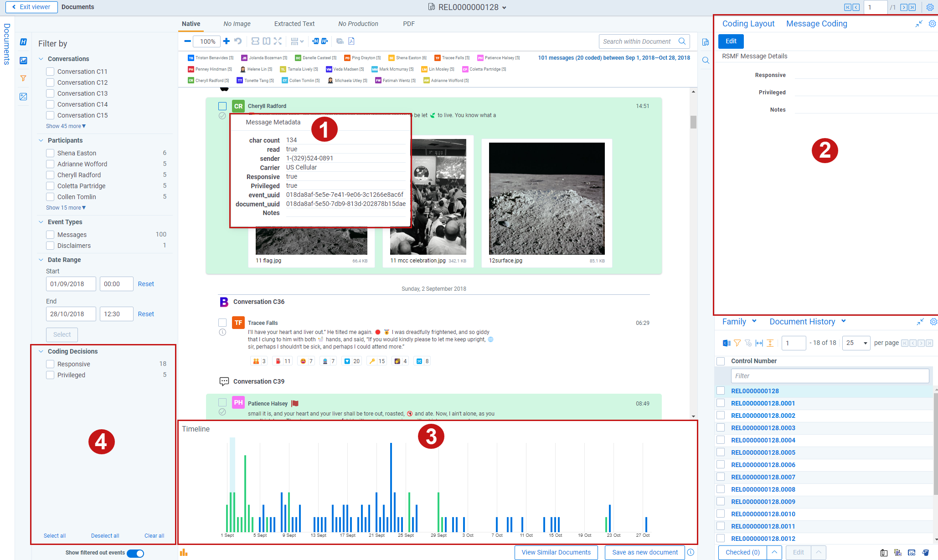Screen dimensions: 938x560
Task: Click the orange filter funnel in Family panel
Action: 737,343
